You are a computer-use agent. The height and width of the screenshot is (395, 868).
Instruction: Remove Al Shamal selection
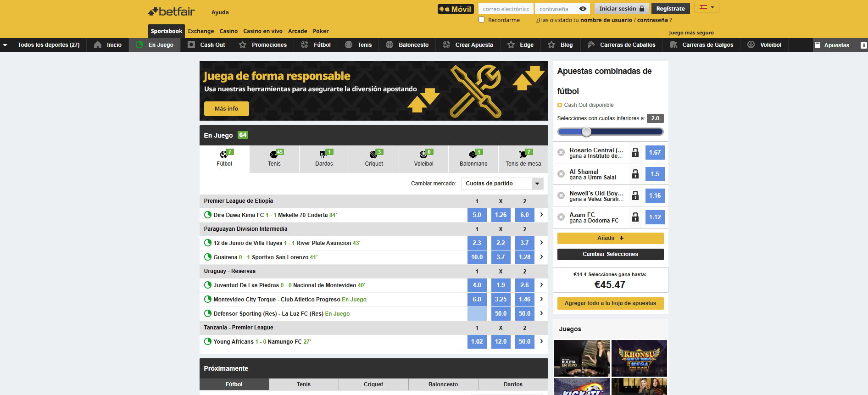coord(561,174)
